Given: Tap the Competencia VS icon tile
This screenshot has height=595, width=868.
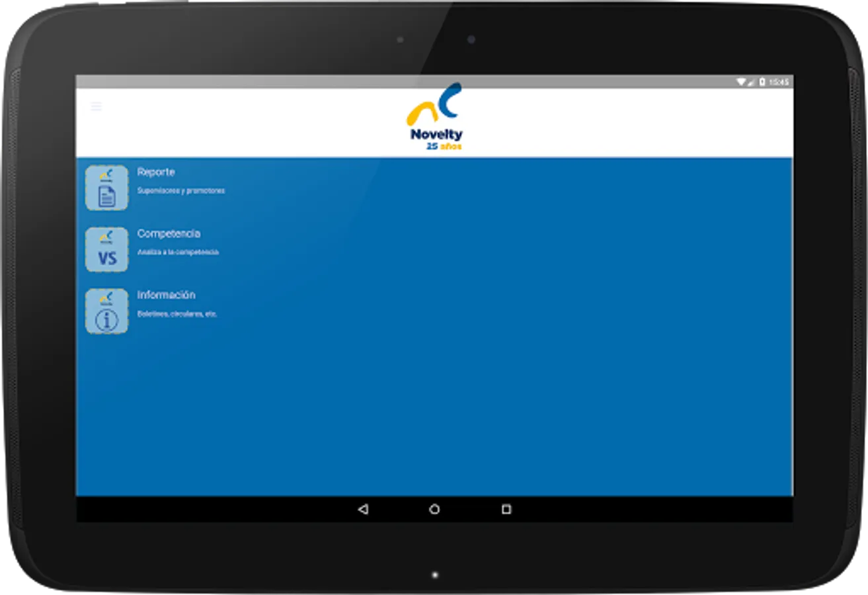Looking at the screenshot, I should pyautogui.click(x=106, y=249).
